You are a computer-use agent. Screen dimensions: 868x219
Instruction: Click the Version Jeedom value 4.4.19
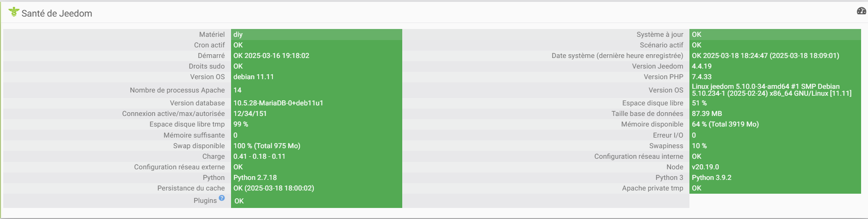coord(701,66)
